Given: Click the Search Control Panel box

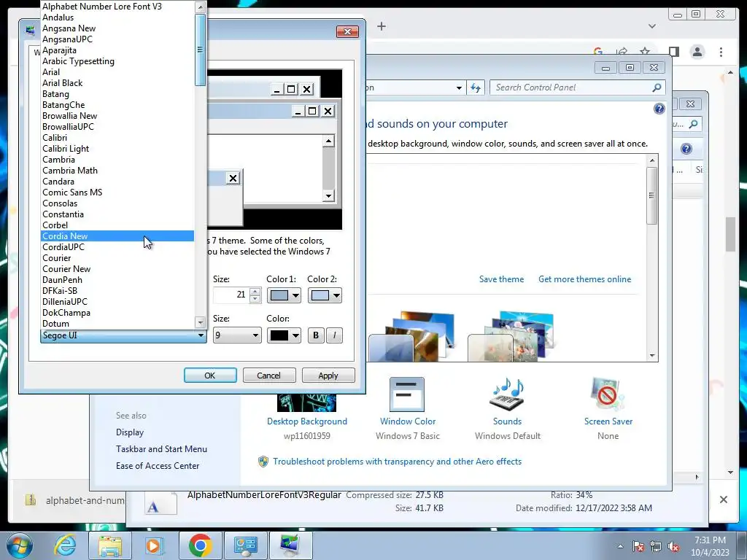Looking at the screenshot, I should (572, 87).
